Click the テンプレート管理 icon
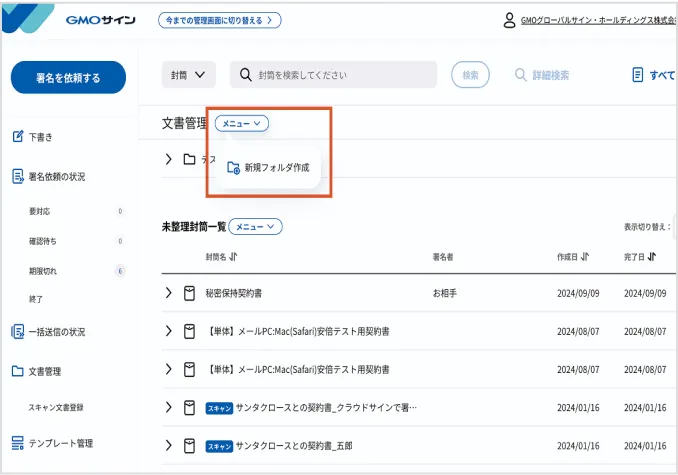This screenshot has width=678, height=475. click(x=18, y=443)
